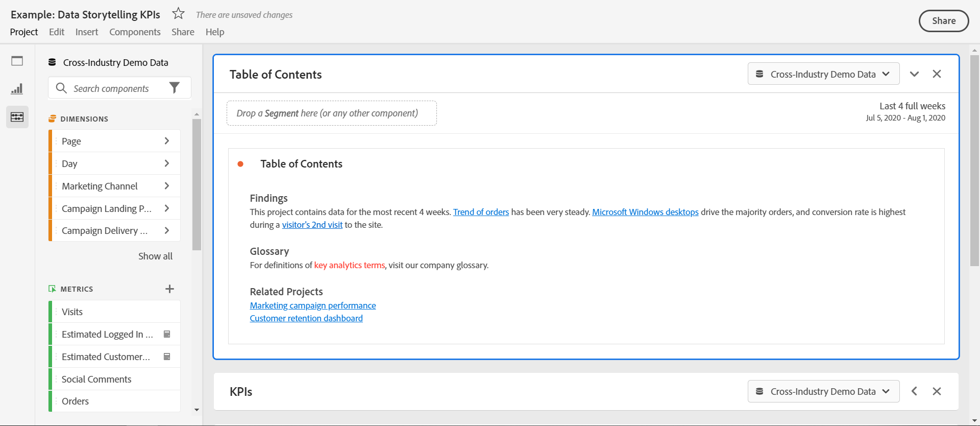Click calculator icon beside Estimated Logged In

[x=167, y=334]
